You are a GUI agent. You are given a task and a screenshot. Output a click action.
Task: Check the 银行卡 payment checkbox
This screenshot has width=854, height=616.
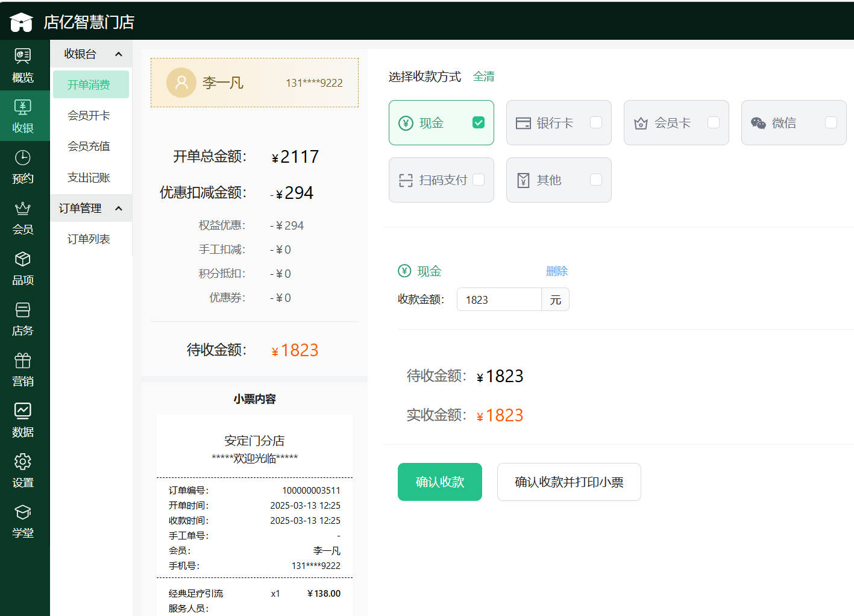(x=596, y=122)
